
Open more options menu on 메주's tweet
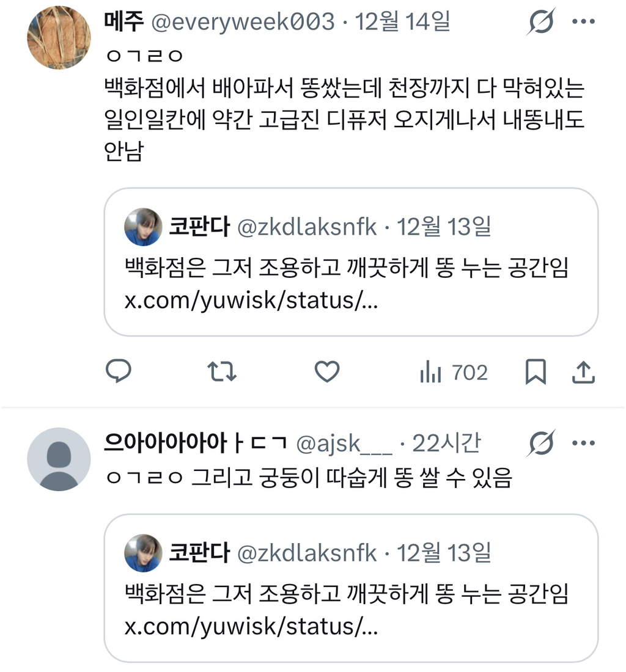point(584,21)
